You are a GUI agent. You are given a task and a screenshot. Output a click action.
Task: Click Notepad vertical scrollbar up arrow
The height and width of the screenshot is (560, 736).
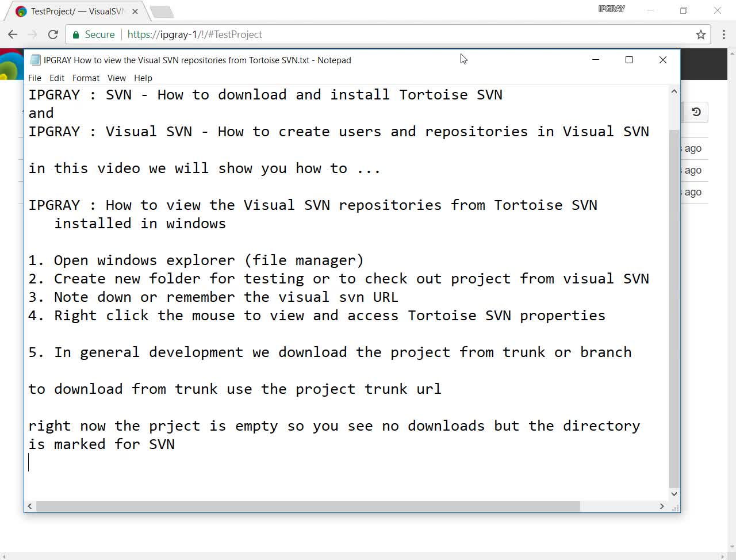(x=674, y=91)
